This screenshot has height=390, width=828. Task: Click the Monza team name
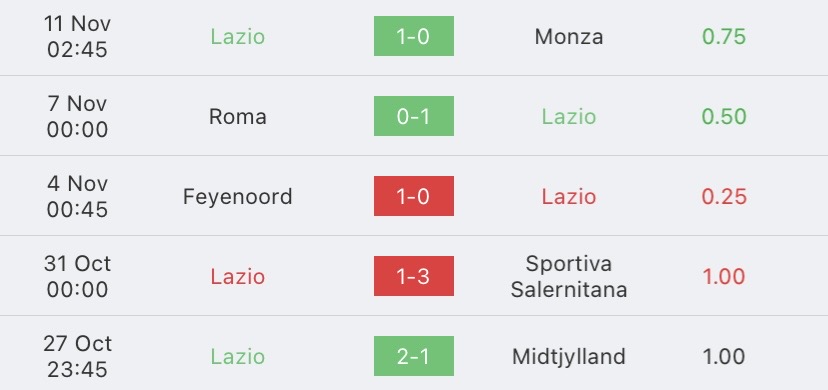(x=569, y=36)
